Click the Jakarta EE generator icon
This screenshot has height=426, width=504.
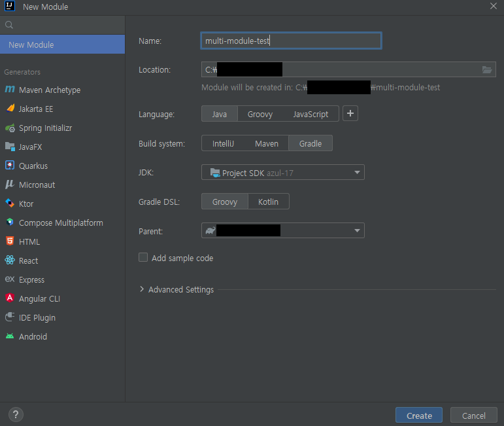[x=10, y=108]
